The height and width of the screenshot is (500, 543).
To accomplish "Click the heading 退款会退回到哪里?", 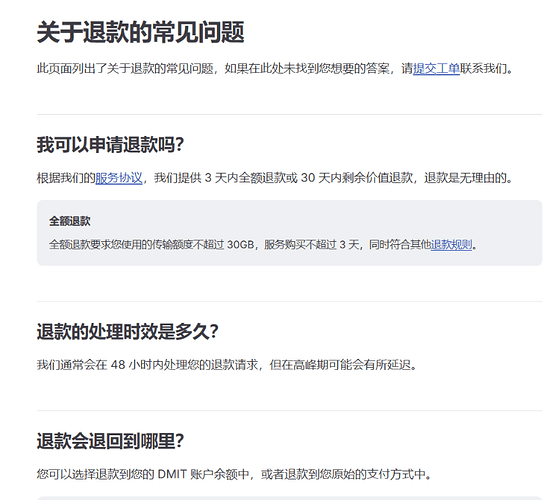I will coord(110,441).
